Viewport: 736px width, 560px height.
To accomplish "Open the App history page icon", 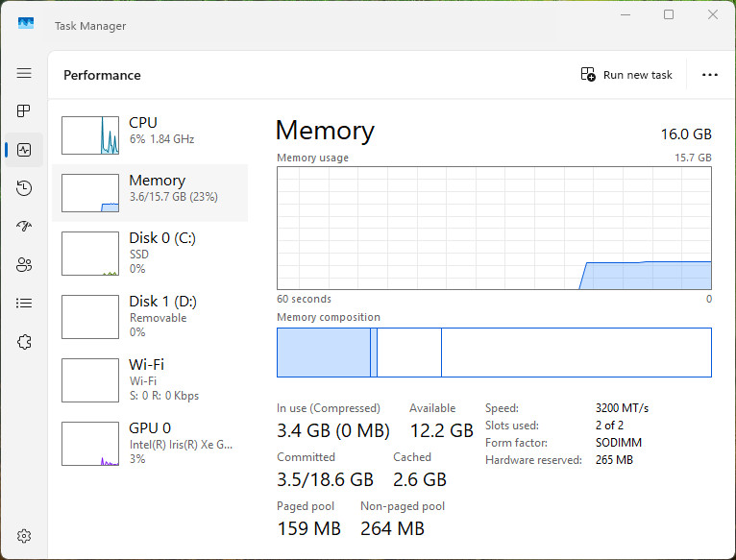I will point(24,187).
